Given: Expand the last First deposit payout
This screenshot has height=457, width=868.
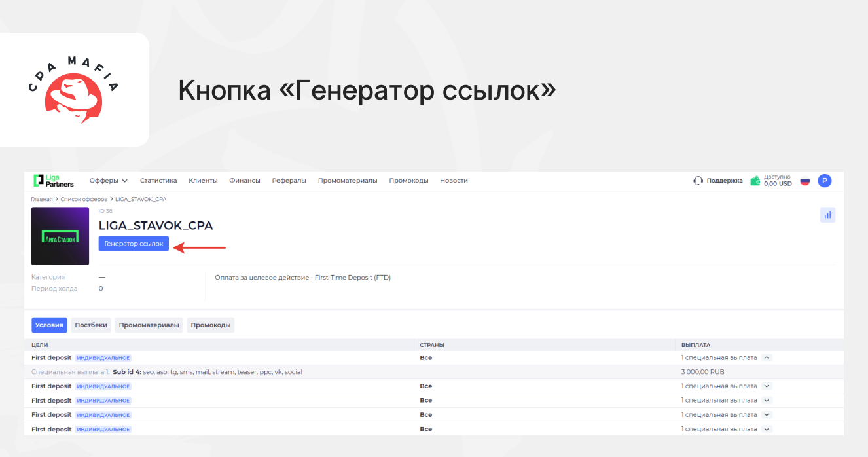Looking at the screenshot, I should 767,430.
